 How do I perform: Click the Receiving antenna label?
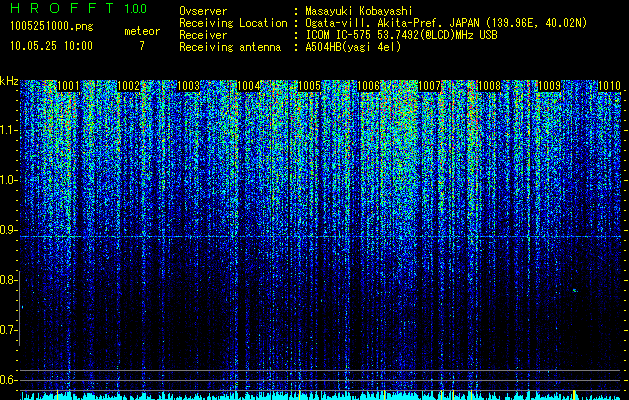coord(230,47)
